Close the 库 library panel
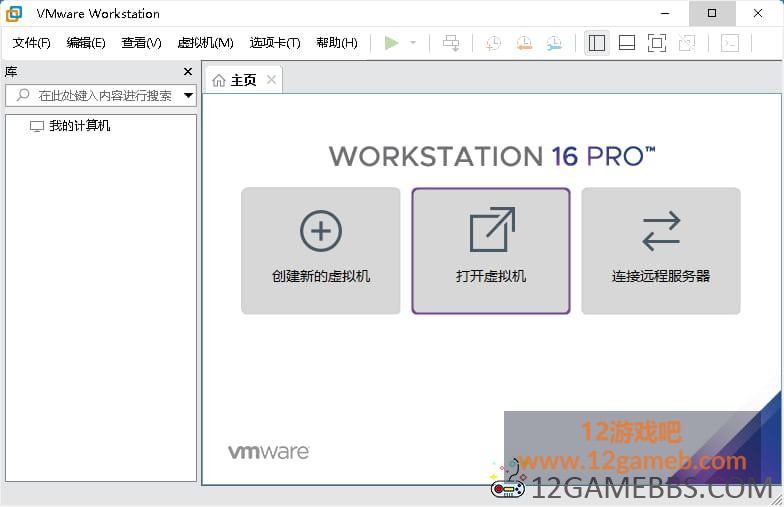The image size is (784, 507). coord(188,72)
